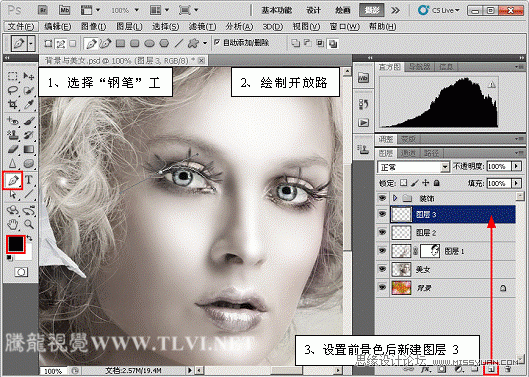Launch Mini Bridge from application bar
Image resolution: width=529 pixels, height=377 pixels.
pyautogui.click(x=64, y=10)
